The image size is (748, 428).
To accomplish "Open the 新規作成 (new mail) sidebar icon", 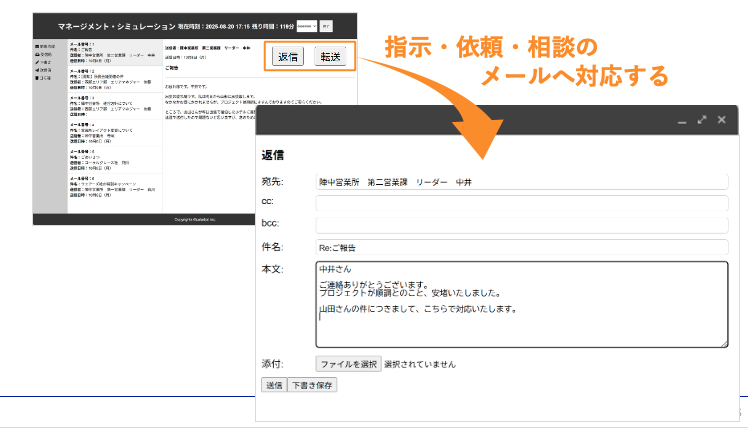I will (x=44, y=47).
